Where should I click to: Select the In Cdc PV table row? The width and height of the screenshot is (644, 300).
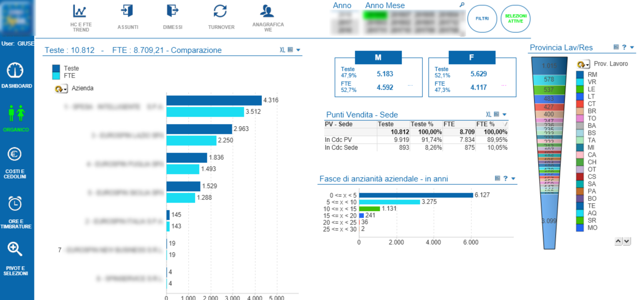click(x=416, y=140)
